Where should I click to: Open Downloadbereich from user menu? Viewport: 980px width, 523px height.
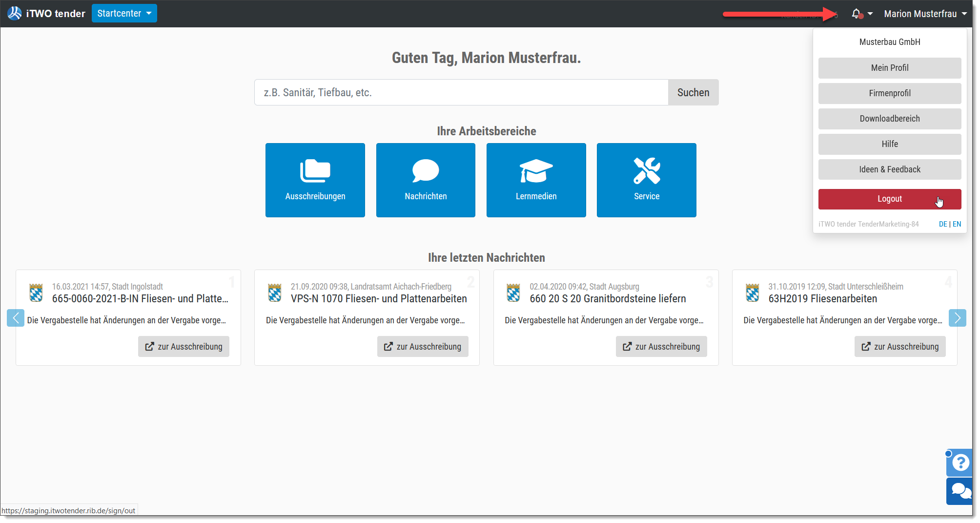coord(890,119)
